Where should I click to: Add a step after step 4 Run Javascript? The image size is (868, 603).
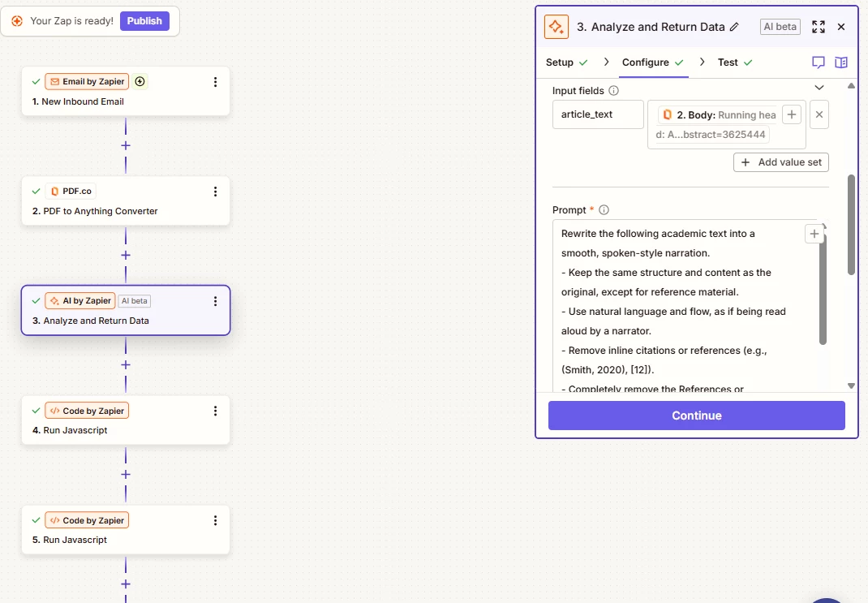coord(126,475)
